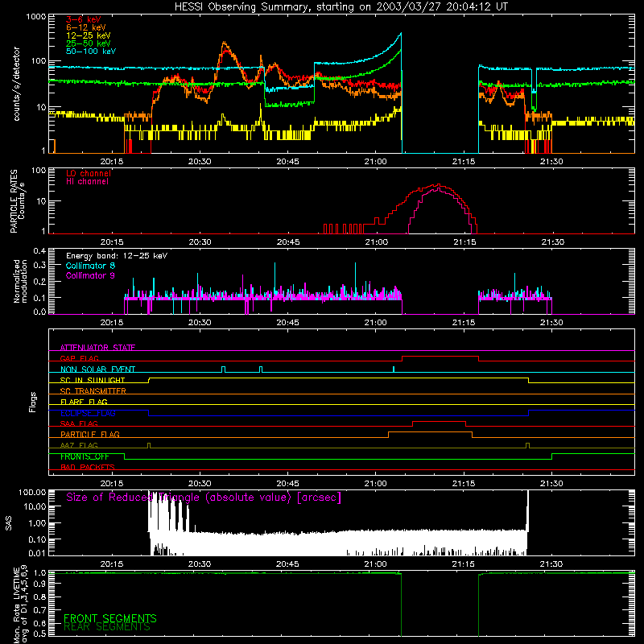Click the first AAZ FLAG pulse near 20:21
Screen dimensions: 644x644
[149, 445]
